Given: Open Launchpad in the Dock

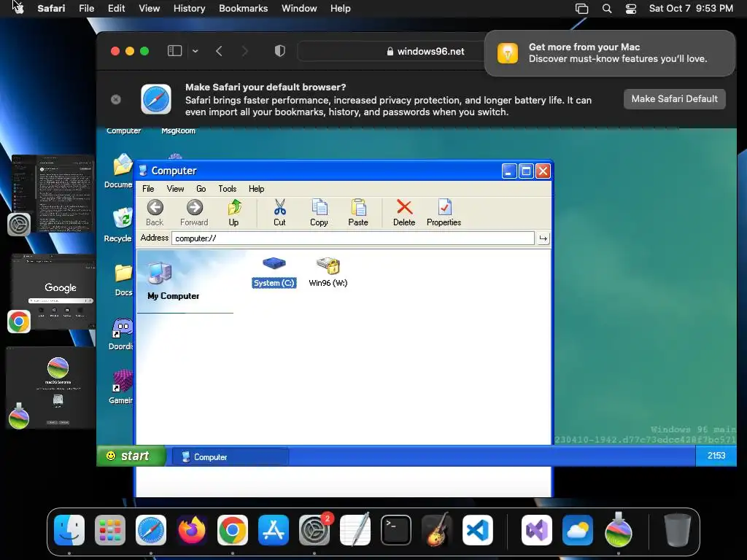Looking at the screenshot, I should point(110,530).
